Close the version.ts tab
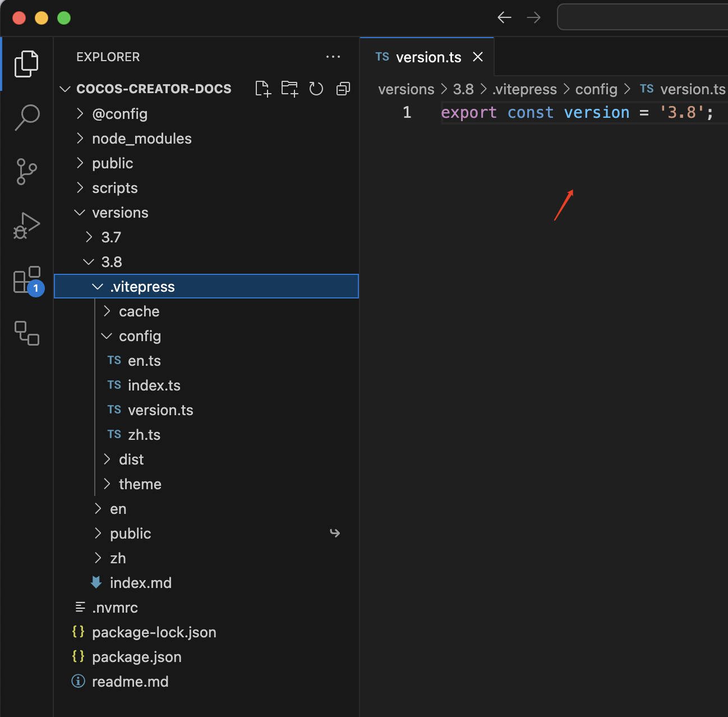Viewport: 728px width, 717px height. click(x=478, y=57)
